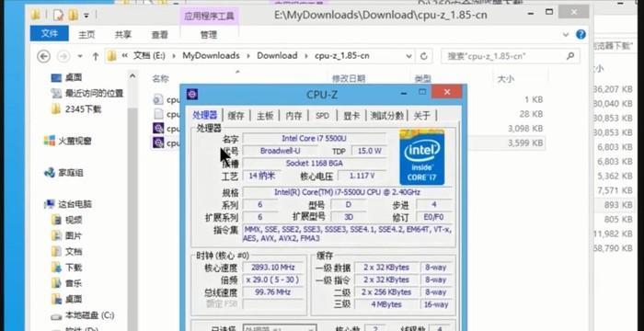The image size is (644, 331).
Task: Click Socket 1168 BGA package value
Action: [315, 163]
